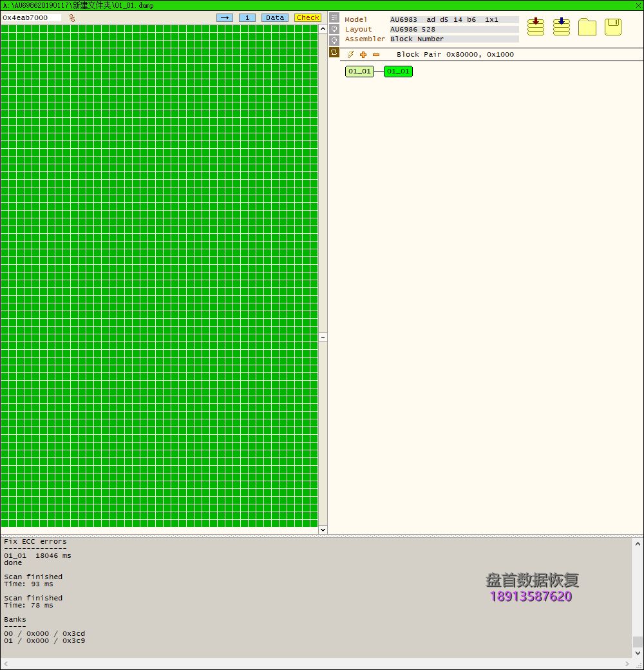Click the log panel scrollbar thumb
This screenshot has height=670, width=644.
pos(638,642)
